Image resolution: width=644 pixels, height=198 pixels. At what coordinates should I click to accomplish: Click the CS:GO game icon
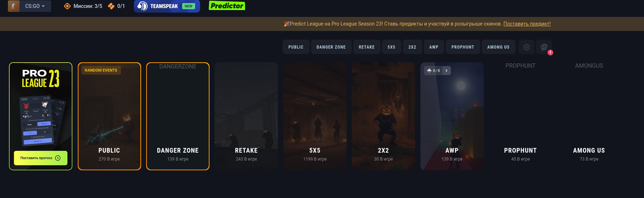tap(14, 6)
